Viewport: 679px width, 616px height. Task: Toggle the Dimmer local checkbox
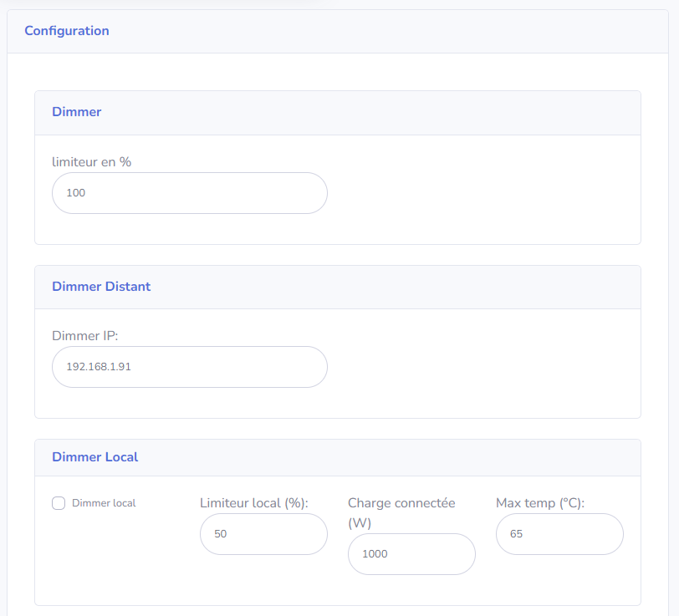[x=59, y=503]
